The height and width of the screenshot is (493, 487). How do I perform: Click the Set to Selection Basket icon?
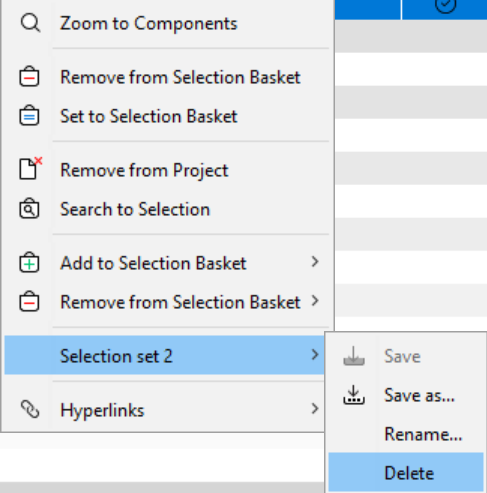pyautogui.click(x=29, y=115)
